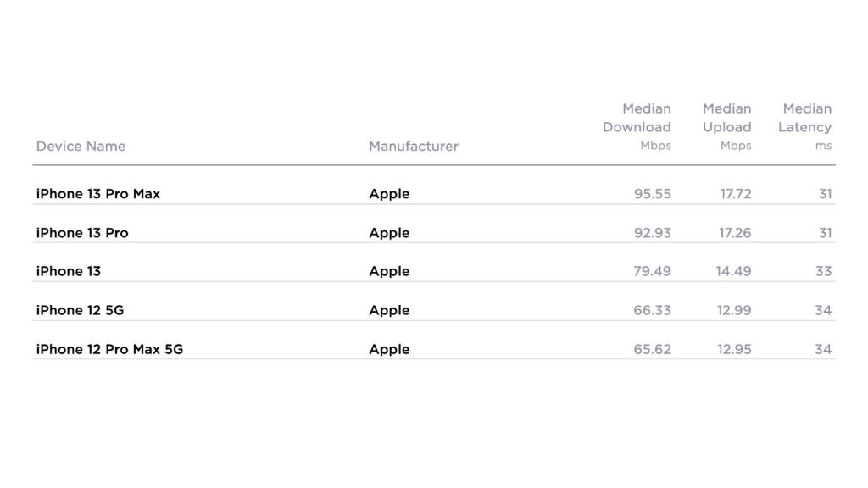The width and height of the screenshot is (868, 488).
Task: Select the iPhone 13 Pro Max device name
Action: pyautogui.click(x=97, y=193)
